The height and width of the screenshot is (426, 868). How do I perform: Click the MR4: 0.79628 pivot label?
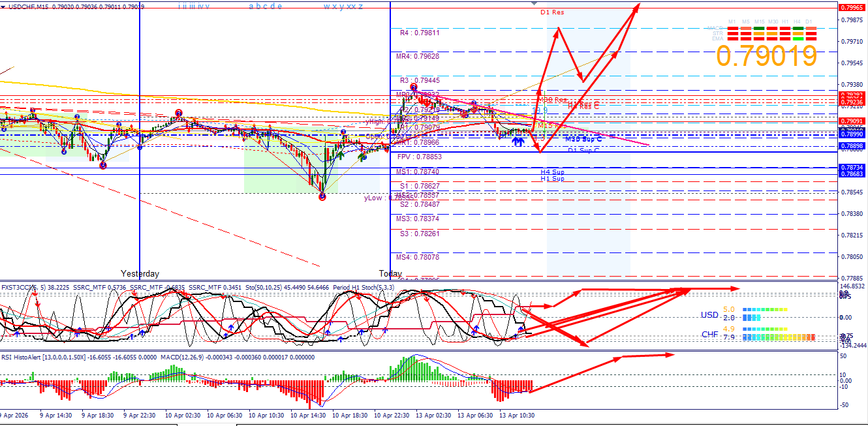tap(418, 56)
